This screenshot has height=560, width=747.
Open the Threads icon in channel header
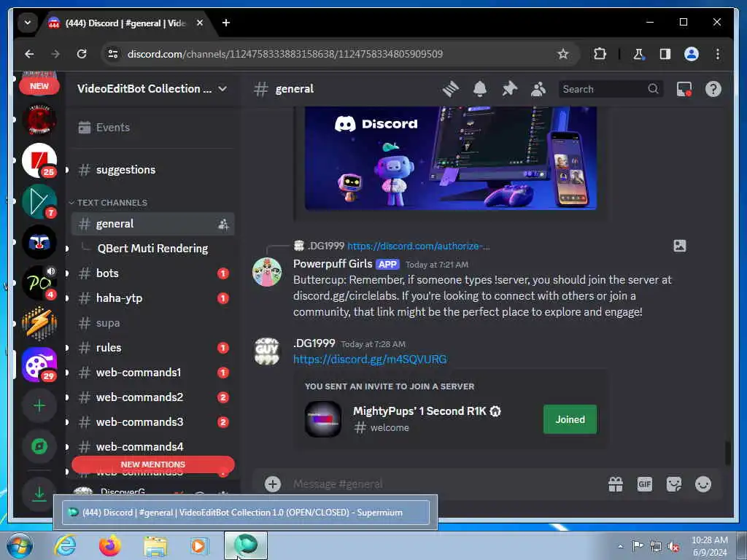450,89
